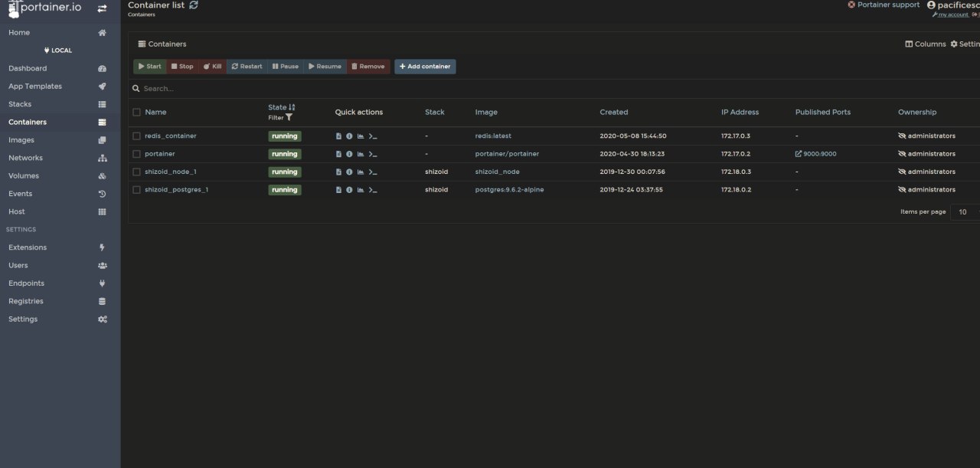Open logs icon for portainer container
This screenshot has width=980, height=468.
pos(338,154)
